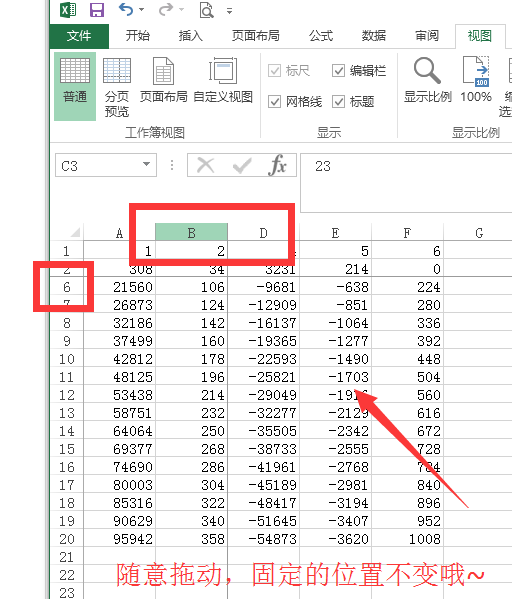Click cell containing -2981
Image resolution: width=512 pixels, height=599 pixels.
[x=335, y=485]
